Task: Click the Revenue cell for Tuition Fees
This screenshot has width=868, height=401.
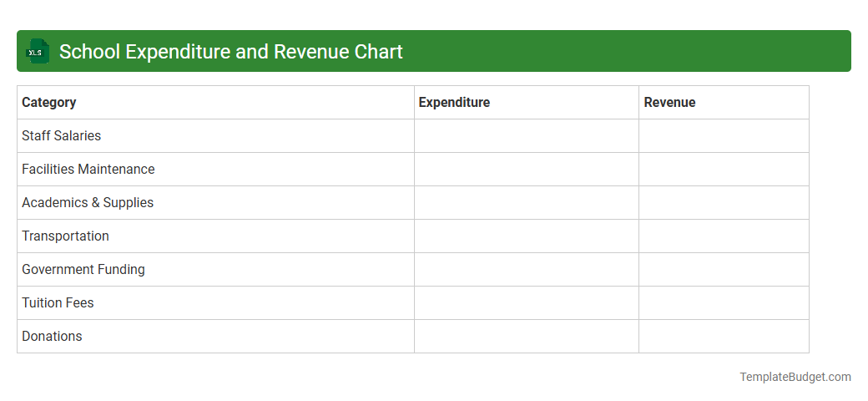Action: point(724,303)
